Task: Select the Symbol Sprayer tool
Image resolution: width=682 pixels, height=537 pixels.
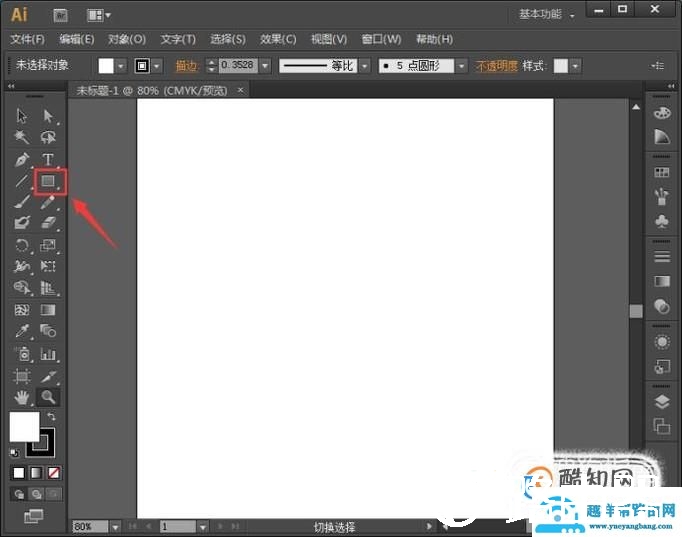Action: (22, 354)
